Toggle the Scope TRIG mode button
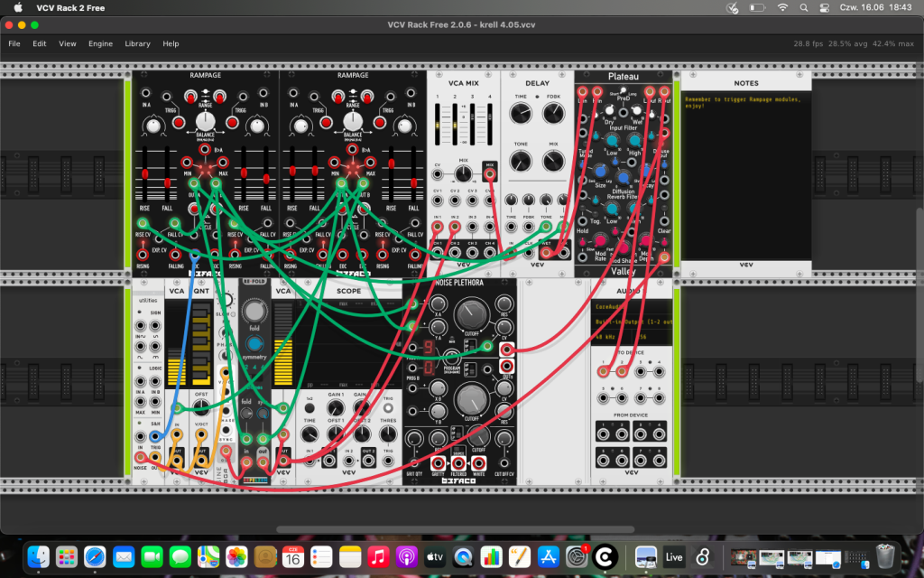 [x=388, y=408]
